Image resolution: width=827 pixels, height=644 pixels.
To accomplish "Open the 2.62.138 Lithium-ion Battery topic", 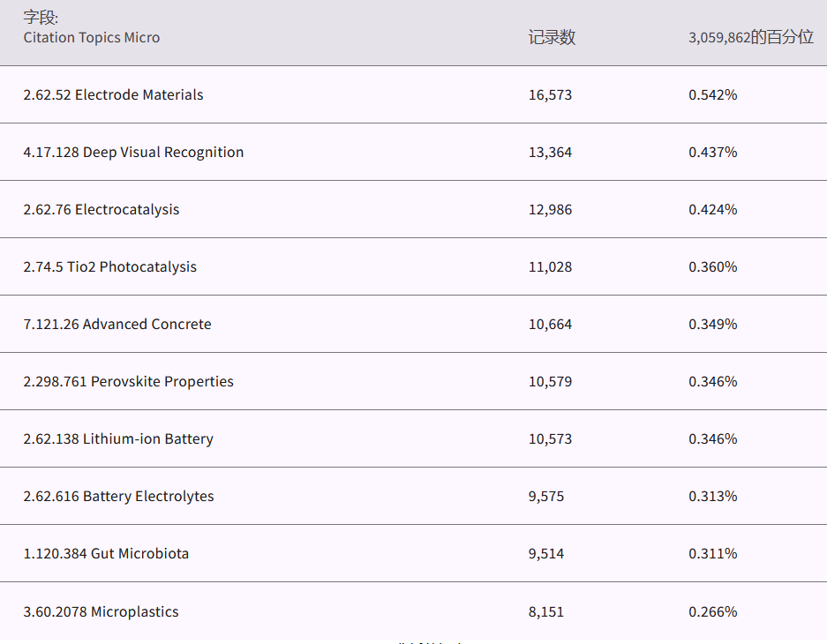I will pos(118,439).
